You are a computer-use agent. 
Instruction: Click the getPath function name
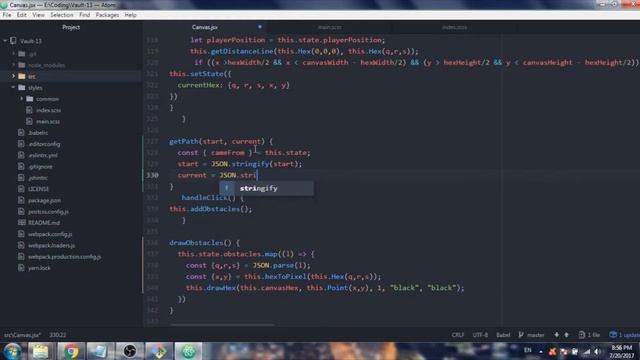click(184, 141)
